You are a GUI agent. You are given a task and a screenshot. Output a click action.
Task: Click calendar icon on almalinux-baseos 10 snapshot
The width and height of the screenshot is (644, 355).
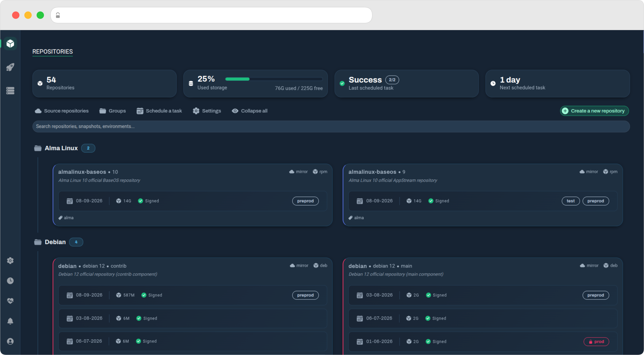(70, 201)
